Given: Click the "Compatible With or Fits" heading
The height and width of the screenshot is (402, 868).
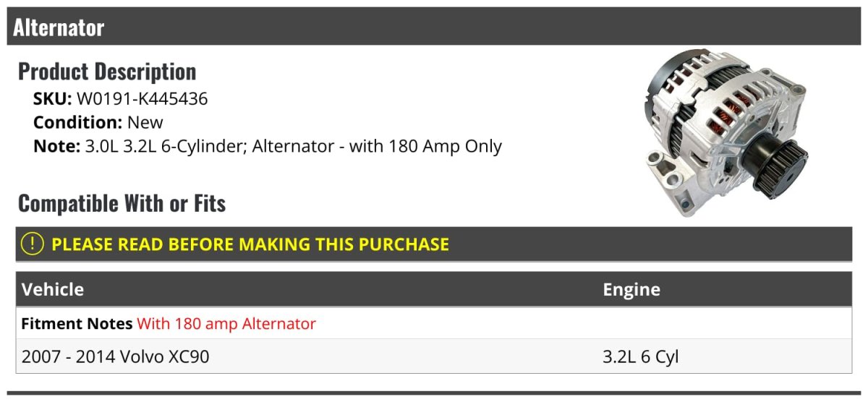Looking at the screenshot, I should point(122,204).
